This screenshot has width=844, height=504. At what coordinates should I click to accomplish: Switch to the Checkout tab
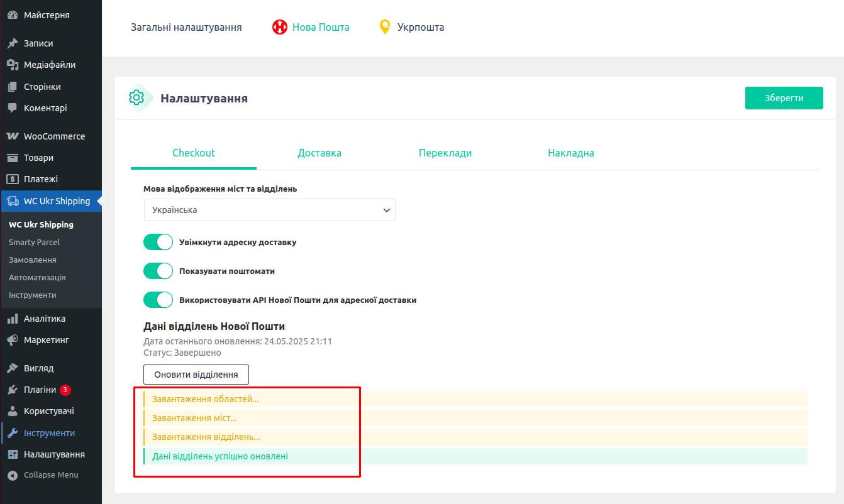(x=194, y=153)
